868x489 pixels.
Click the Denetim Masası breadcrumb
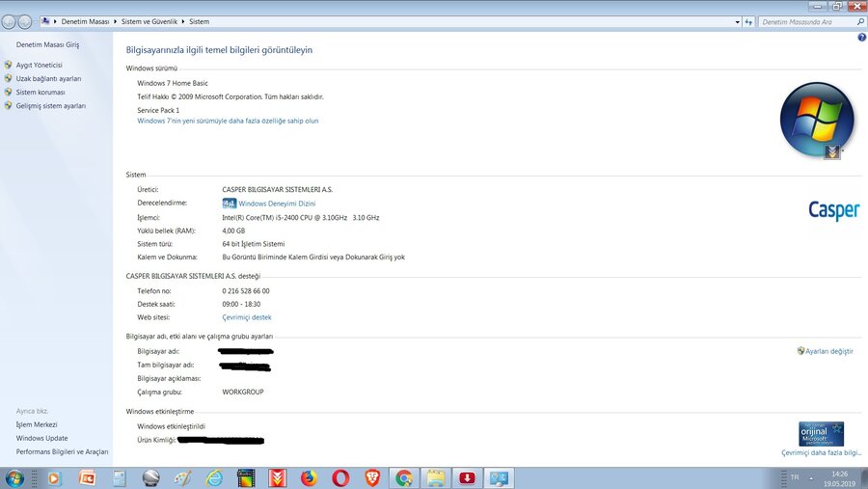coord(85,21)
